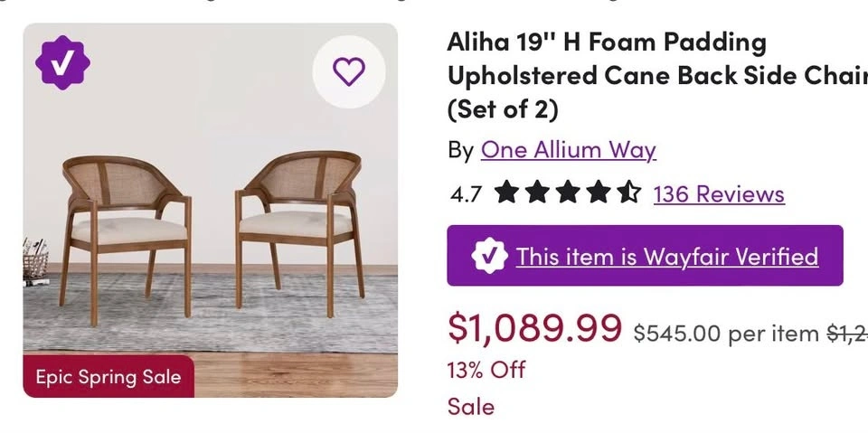The height and width of the screenshot is (433, 868).
Task: Click the crossed-out original price
Action: [x=847, y=334]
